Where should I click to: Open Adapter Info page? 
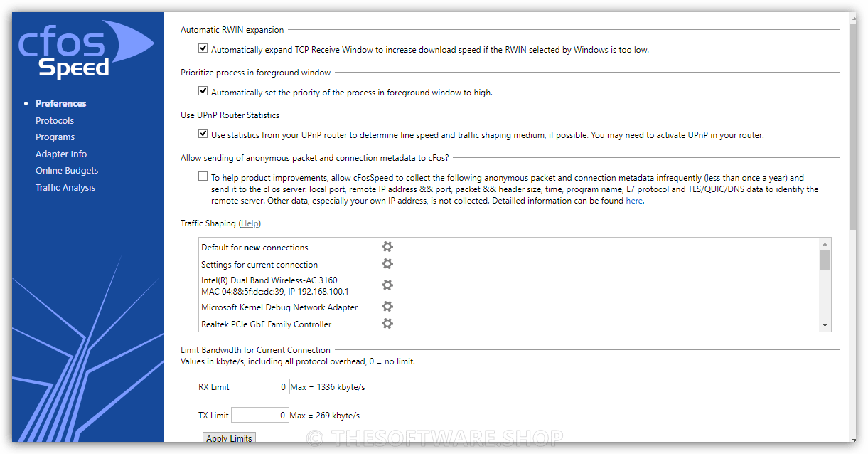click(61, 154)
